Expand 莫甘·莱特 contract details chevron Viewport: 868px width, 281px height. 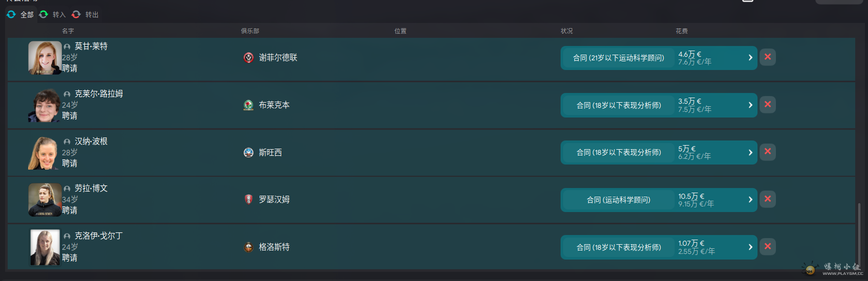click(x=750, y=58)
